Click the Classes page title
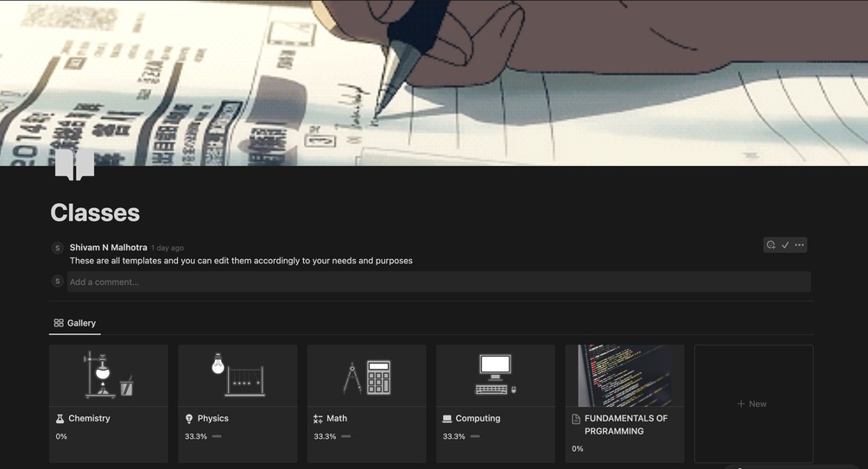This screenshot has height=469, width=868. coord(95,212)
